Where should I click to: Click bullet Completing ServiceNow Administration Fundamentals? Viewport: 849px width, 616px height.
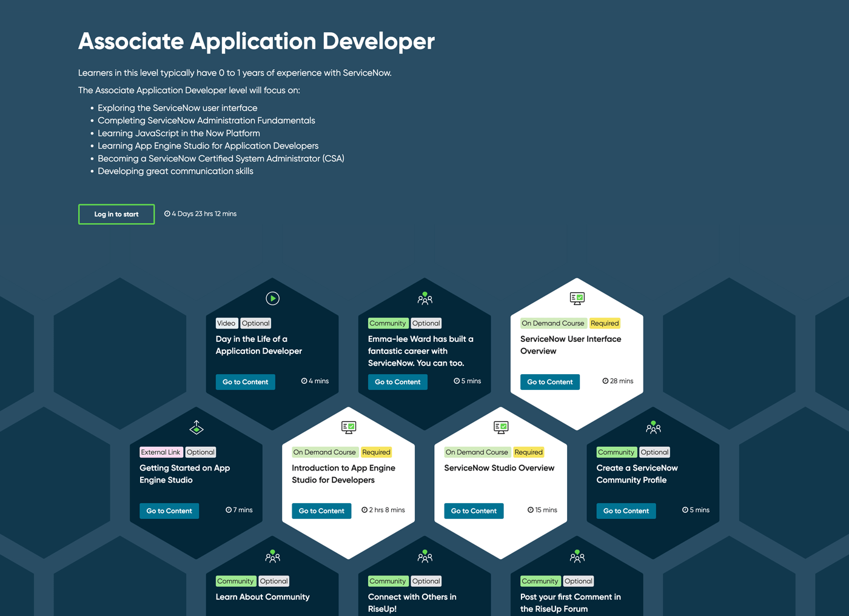(x=207, y=121)
